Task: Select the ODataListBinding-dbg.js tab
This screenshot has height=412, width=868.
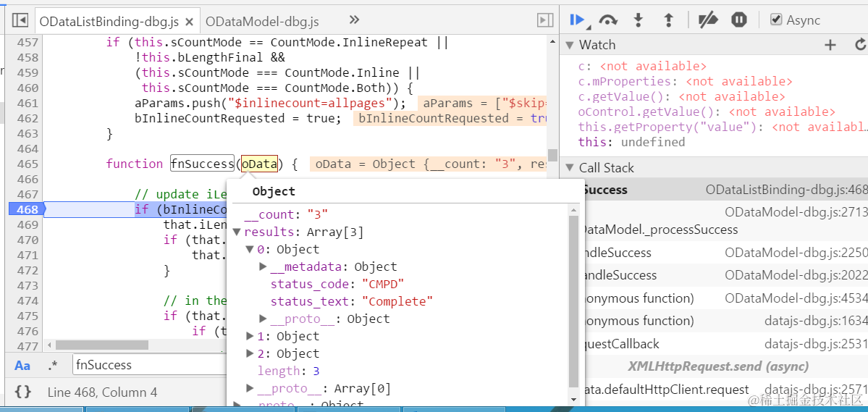Action: pyautogui.click(x=109, y=22)
